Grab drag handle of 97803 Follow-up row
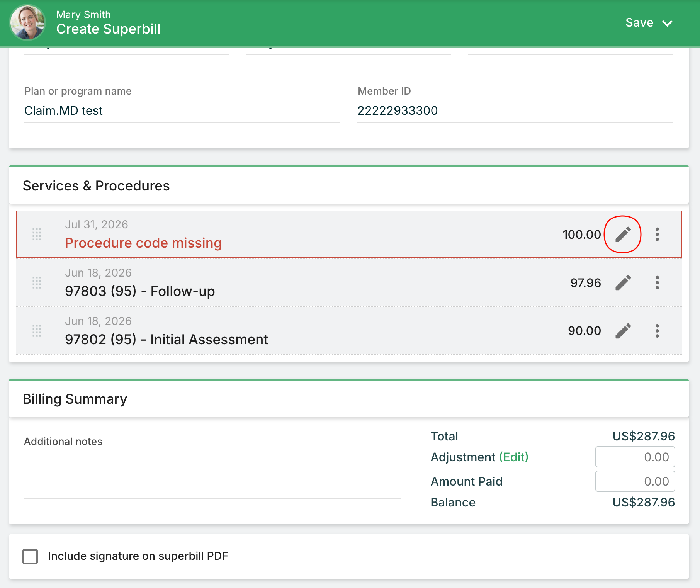Viewport: 700px width, 588px height. point(37,283)
